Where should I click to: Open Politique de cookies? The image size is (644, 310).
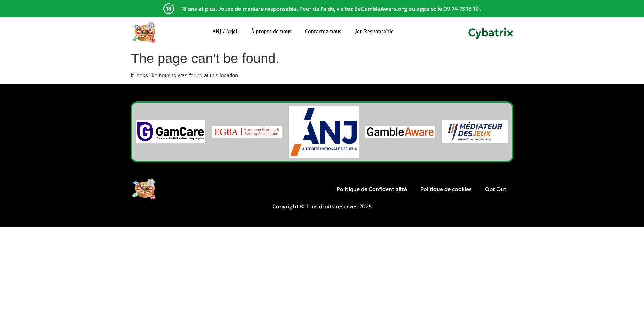pyautogui.click(x=446, y=189)
